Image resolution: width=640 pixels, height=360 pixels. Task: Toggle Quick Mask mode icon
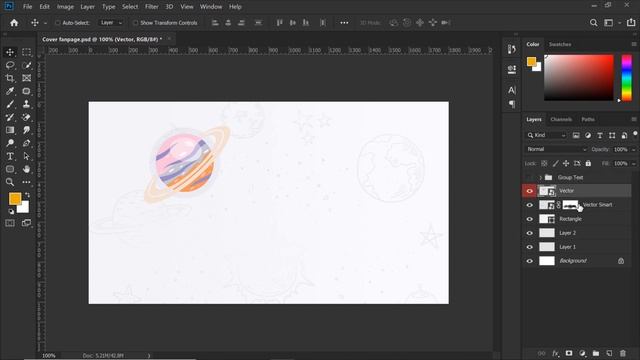[x=10, y=223]
